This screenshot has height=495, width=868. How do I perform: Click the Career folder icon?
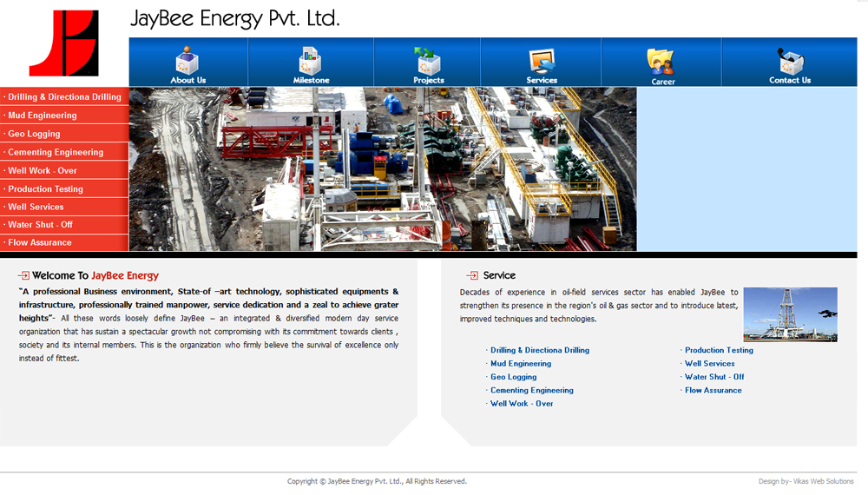click(x=661, y=62)
